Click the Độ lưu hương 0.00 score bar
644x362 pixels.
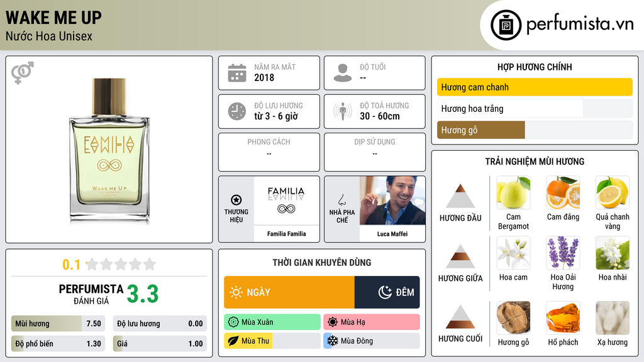click(160, 324)
